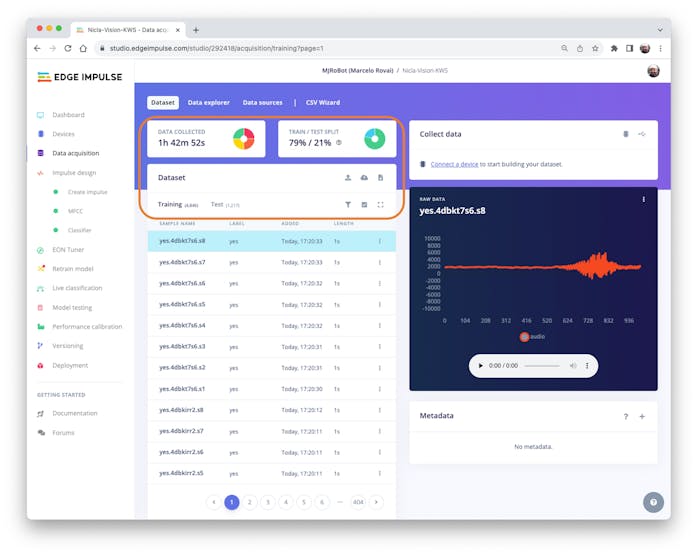
Task: Select sample yes.4dbkirr2.s8
Action: coord(272,410)
